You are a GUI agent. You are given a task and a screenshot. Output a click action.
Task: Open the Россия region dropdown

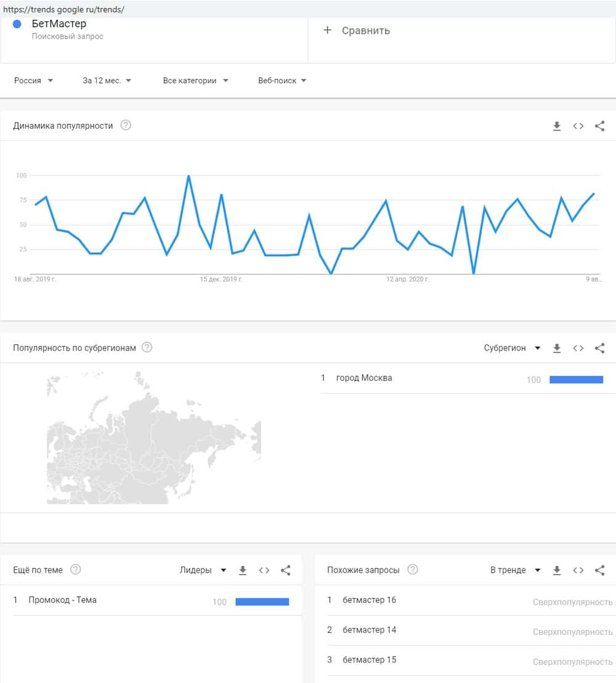[x=33, y=81]
